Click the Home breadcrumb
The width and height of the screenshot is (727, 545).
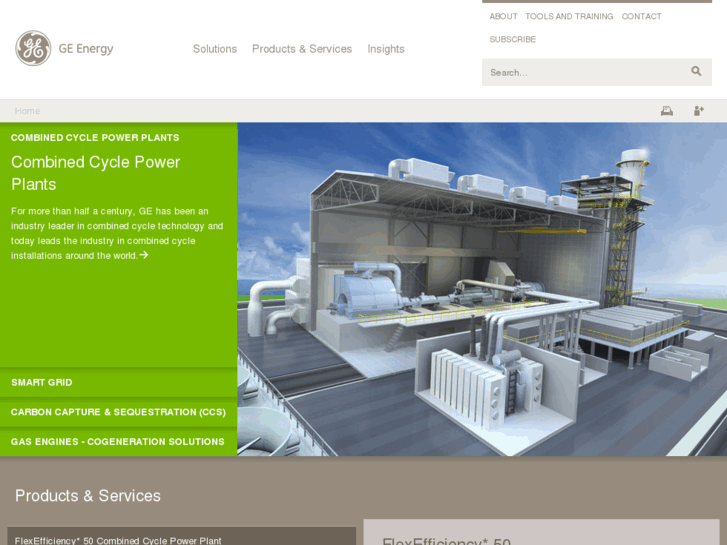[27, 111]
